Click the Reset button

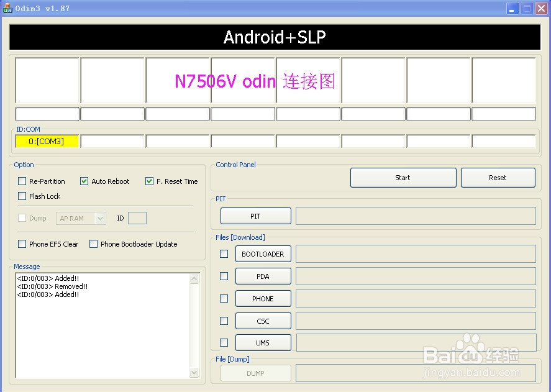coord(498,178)
